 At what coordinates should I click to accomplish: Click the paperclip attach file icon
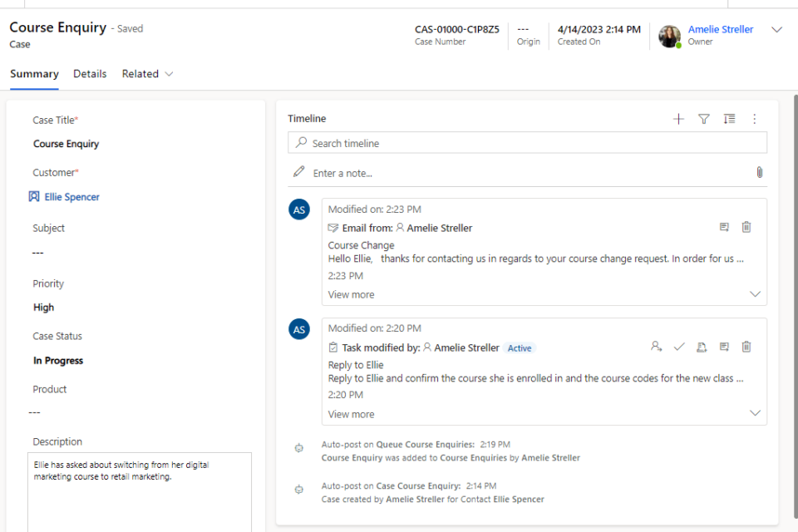[759, 173]
